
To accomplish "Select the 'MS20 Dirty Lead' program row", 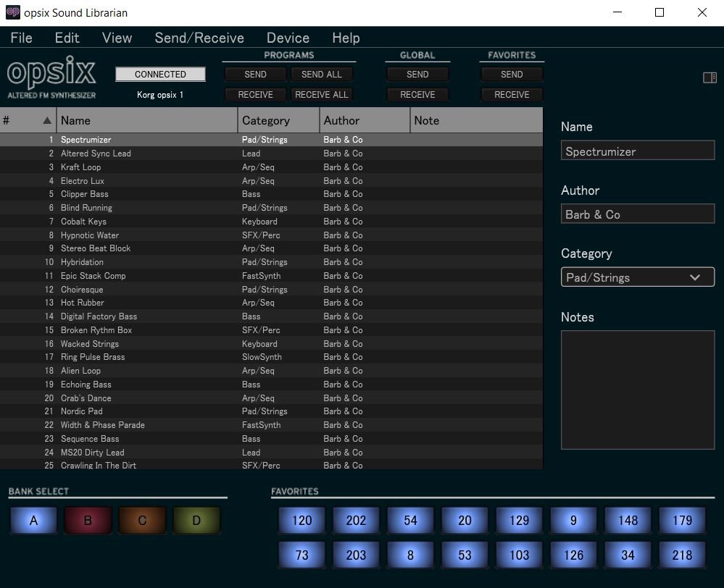I will click(x=272, y=453).
